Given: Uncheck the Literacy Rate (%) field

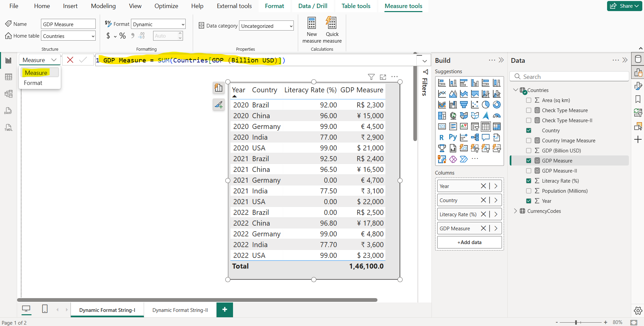Looking at the screenshot, I should pos(528,181).
